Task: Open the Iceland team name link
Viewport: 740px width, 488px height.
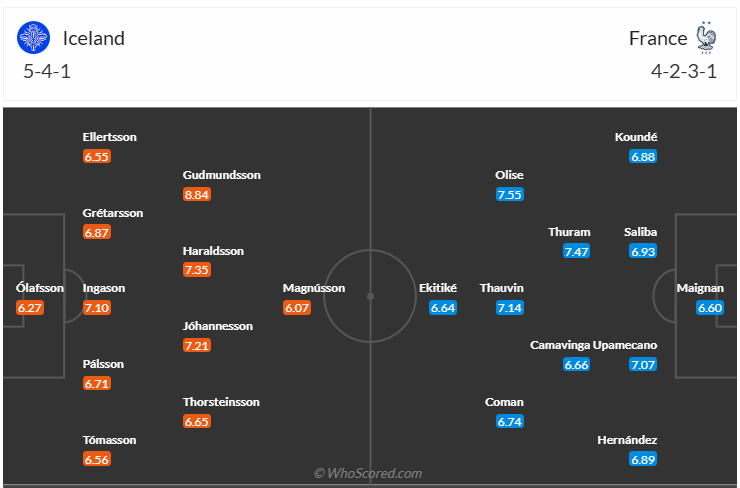Action: [94, 39]
